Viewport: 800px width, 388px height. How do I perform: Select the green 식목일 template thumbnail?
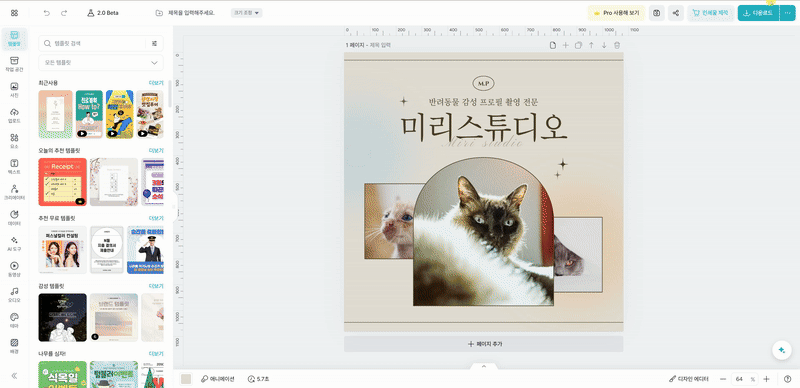[63, 374]
